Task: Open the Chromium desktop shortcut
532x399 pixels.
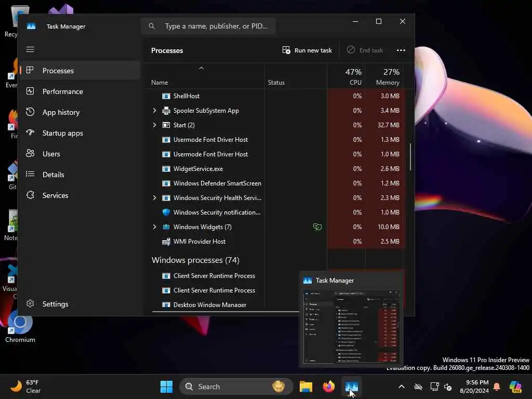Action: (x=20, y=325)
